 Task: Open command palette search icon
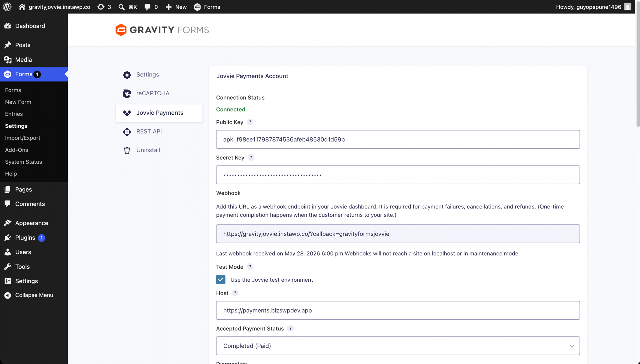pos(121,7)
